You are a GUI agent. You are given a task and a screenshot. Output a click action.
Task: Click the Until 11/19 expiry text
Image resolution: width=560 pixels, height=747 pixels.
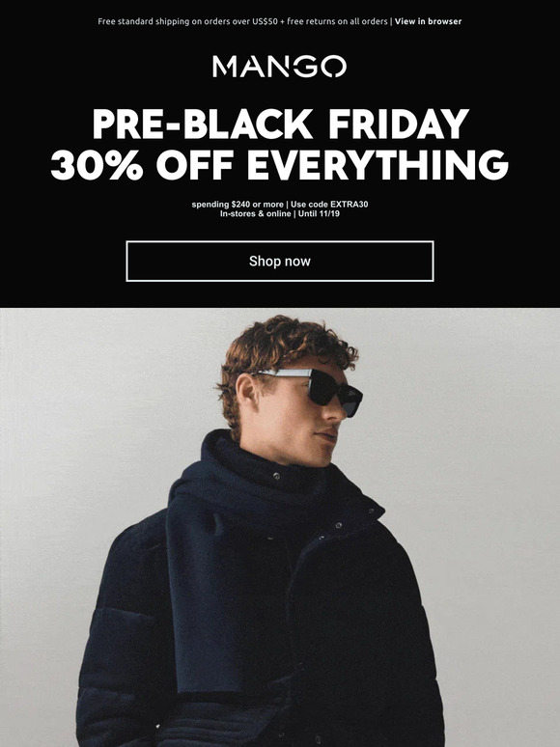click(319, 214)
